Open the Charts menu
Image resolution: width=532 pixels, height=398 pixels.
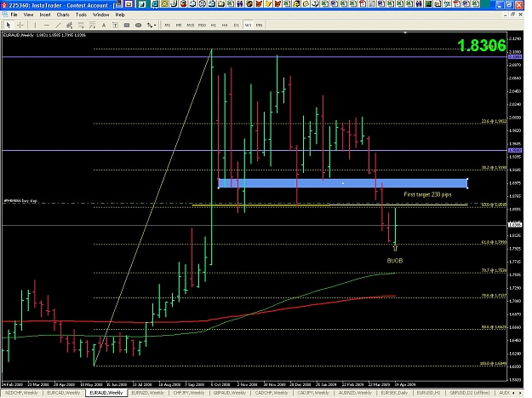click(x=63, y=14)
